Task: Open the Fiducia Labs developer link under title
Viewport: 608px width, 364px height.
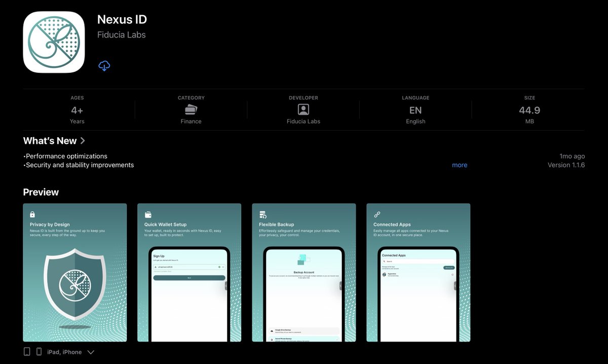Action: 122,35
